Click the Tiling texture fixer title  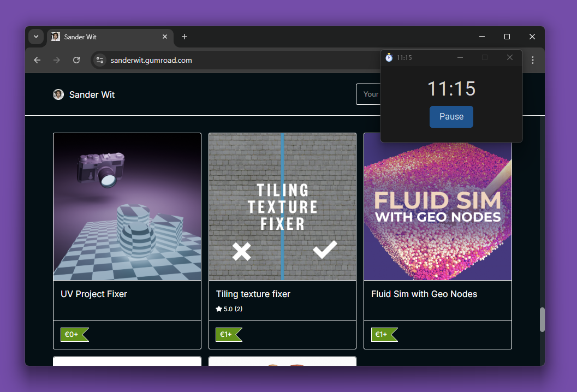point(253,294)
